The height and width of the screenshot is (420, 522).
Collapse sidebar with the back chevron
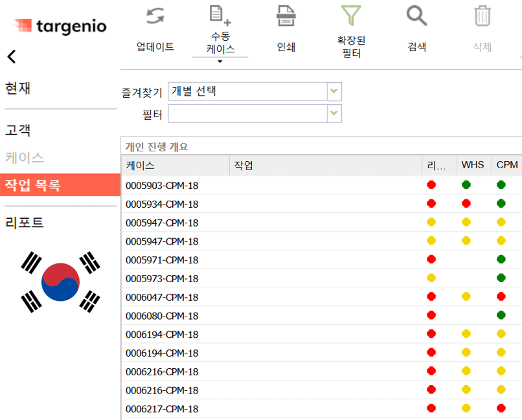click(x=12, y=57)
